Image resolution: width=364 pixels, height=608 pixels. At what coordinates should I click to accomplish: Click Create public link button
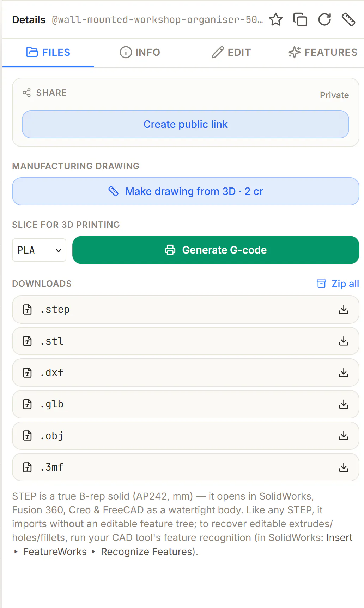click(186, 124)
